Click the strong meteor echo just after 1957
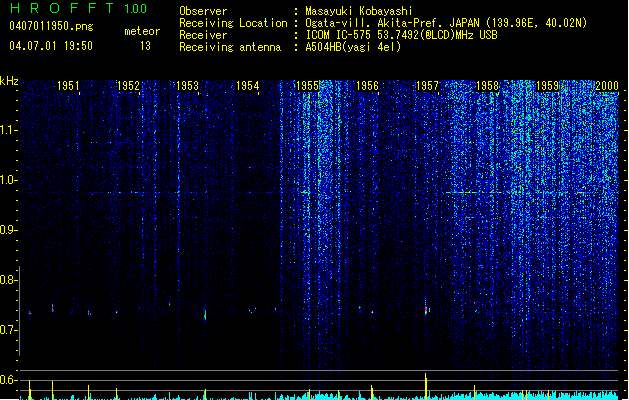This screenshot has height=400, width=629. click(426, 310)
